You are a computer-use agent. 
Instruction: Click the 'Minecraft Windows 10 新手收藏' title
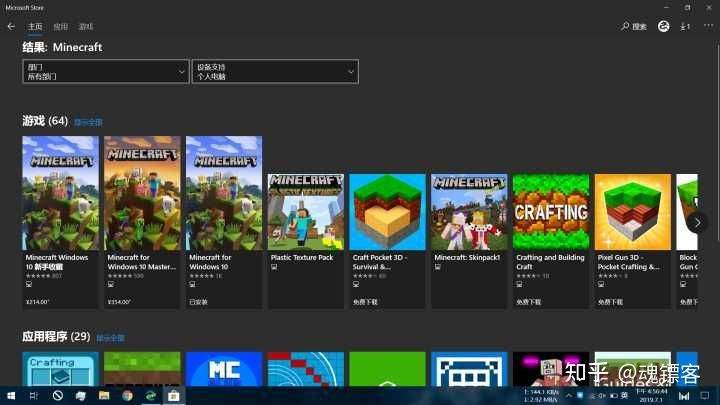57,262
